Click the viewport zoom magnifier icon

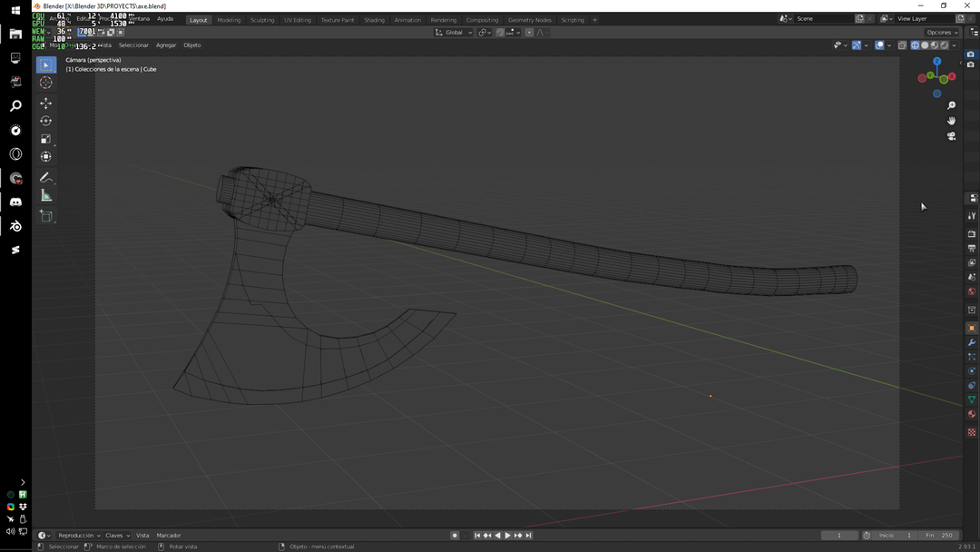(x=951, y=105)
